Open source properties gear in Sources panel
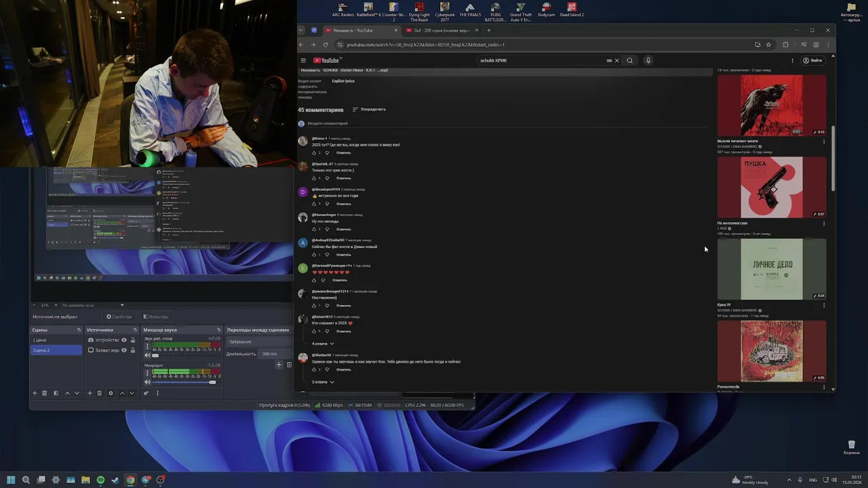The width and height of the screenshot is (868, 488). click(x=111, y=393)
